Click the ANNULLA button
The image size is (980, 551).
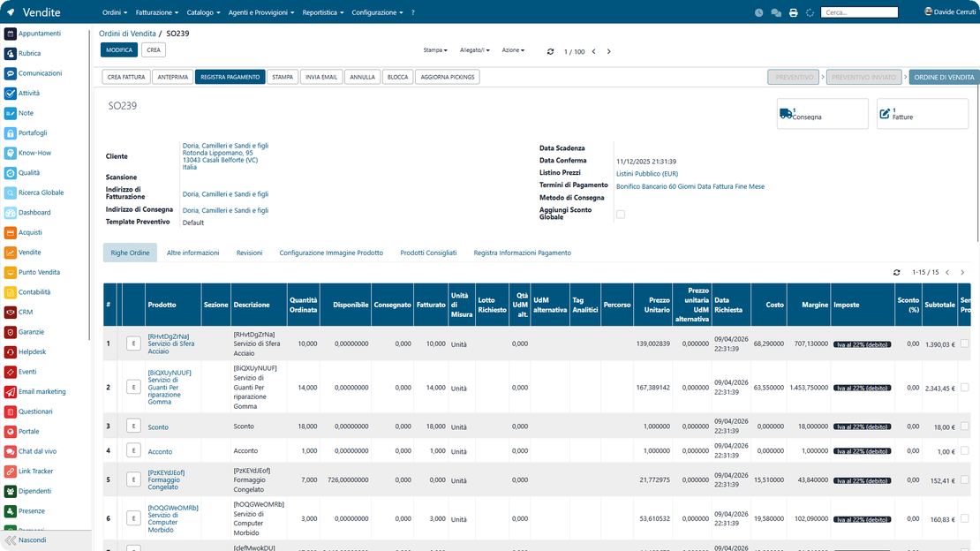(363, 77)
